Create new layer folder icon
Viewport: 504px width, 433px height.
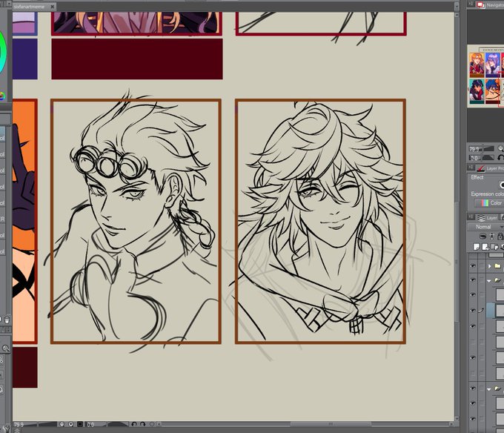[494, 247]
